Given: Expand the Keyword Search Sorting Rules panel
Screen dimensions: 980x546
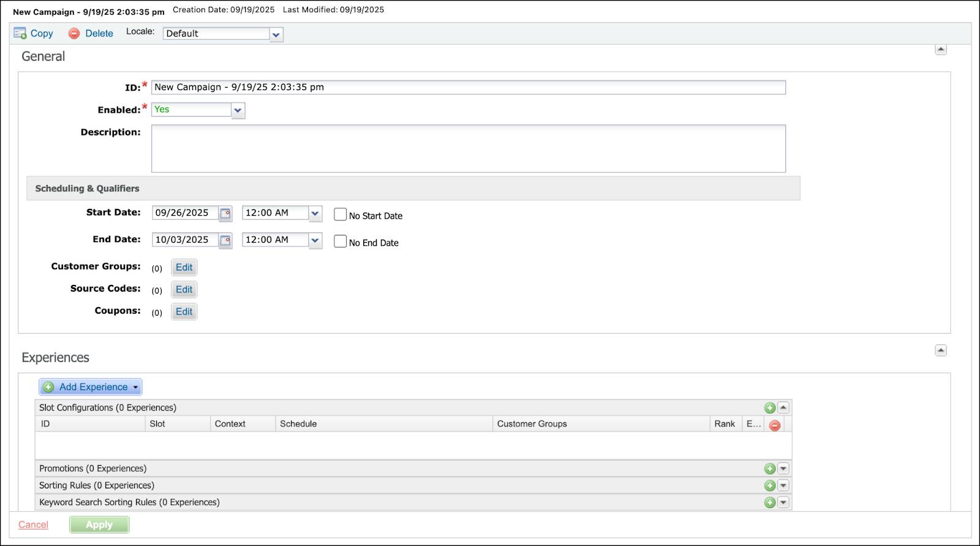Looking at the screenshot, I should 783,502.
